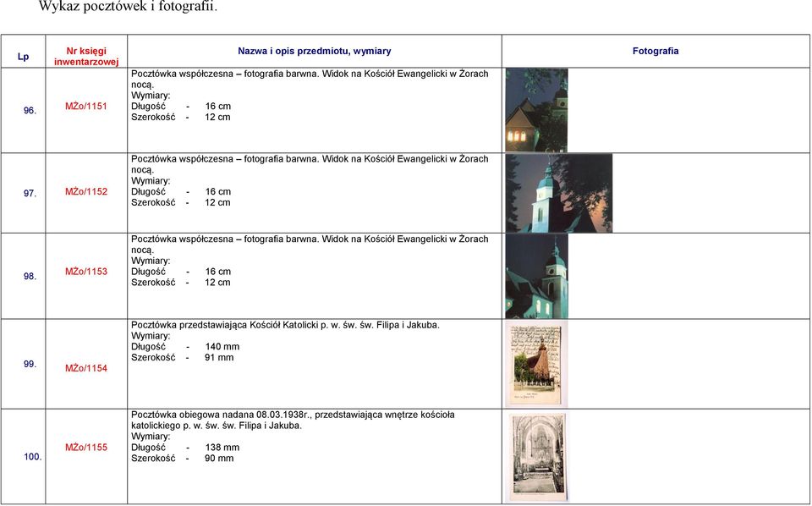Click the church tower thumbnail for MŻo/1152
Viewport: 812px width, 506px height.
click(559, 193)
